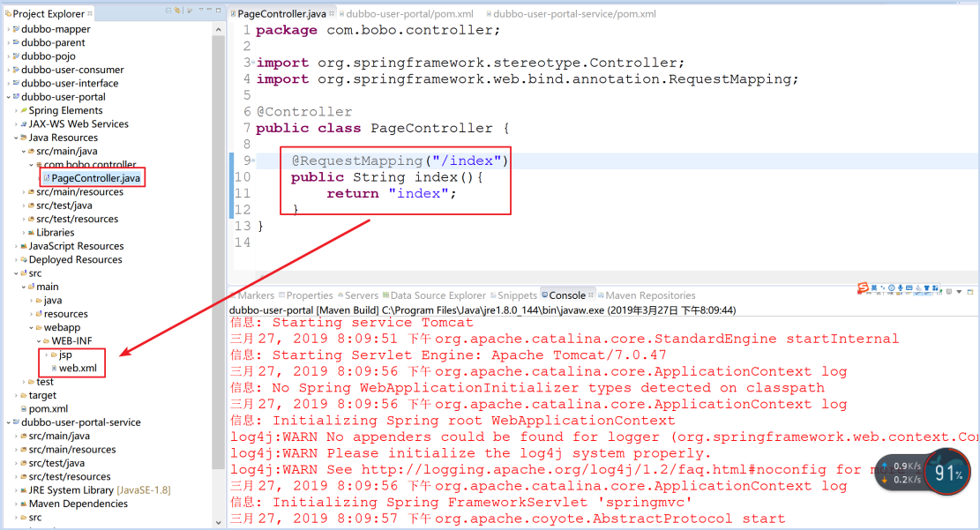Screen dimensions: 980x530
Task: Click Sogou microphone voice input icon
Action: tap(900, 287)
